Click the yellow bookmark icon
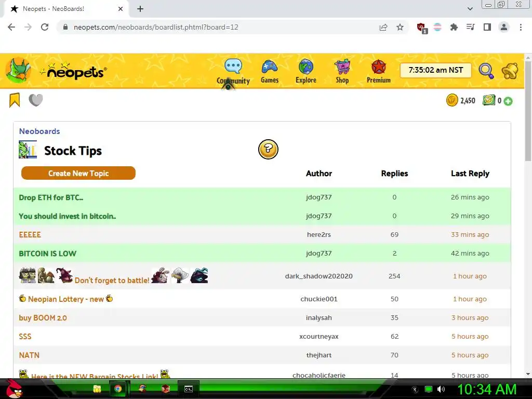This screenshot has width=532, height=399. click(15, 100)
